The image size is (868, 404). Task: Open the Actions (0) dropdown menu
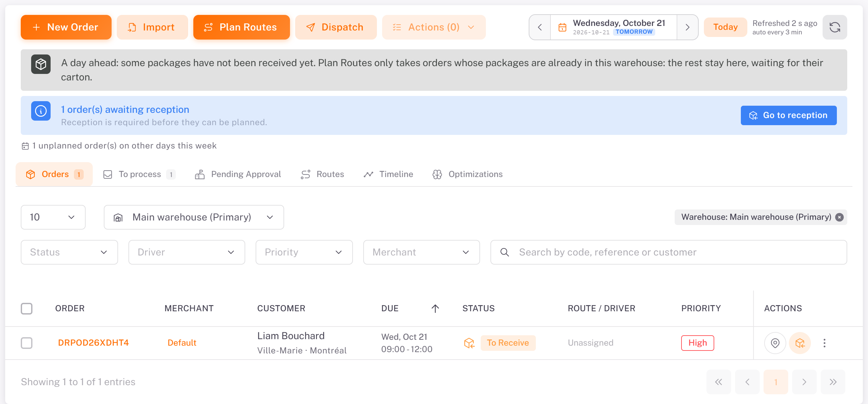pos(434,27)
